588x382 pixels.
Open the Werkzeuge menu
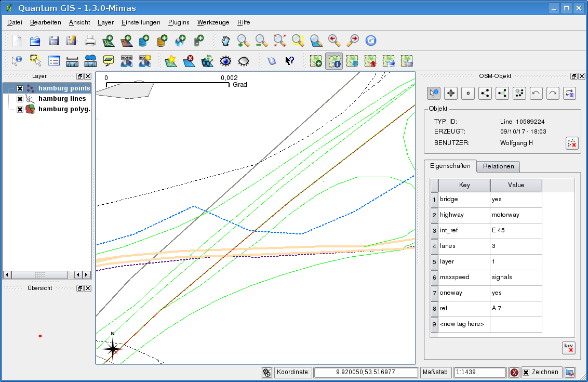[x=213, y=22]
